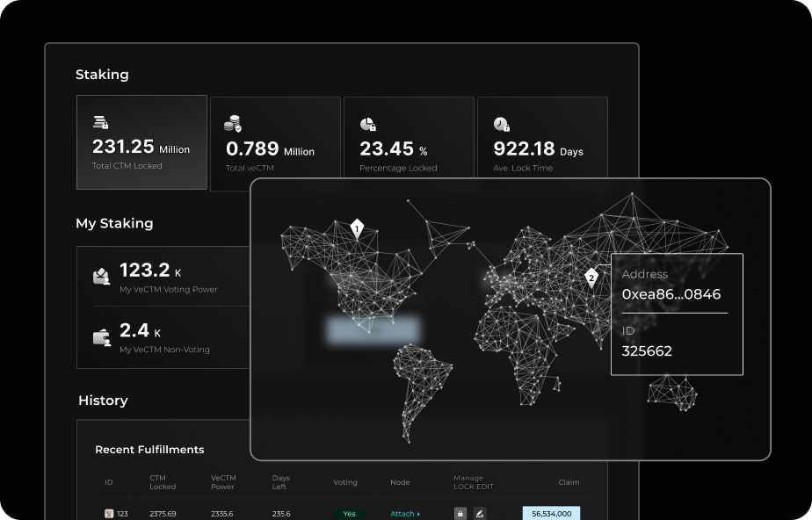Image resolution: width=812 pixels, height=520 pixels.
Task: Click the lock icon in row 123
Action: coord(460,514)
